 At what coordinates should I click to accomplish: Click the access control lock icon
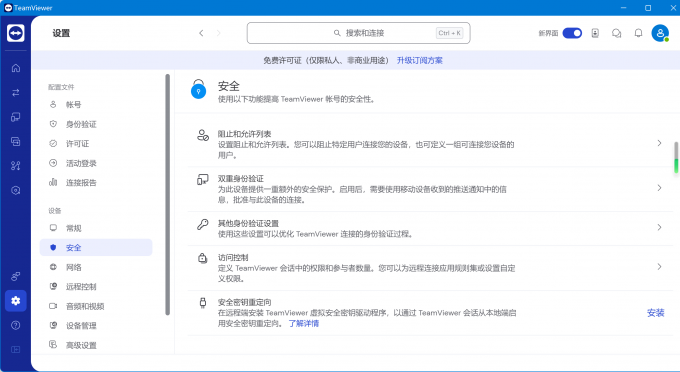(203, 258)
